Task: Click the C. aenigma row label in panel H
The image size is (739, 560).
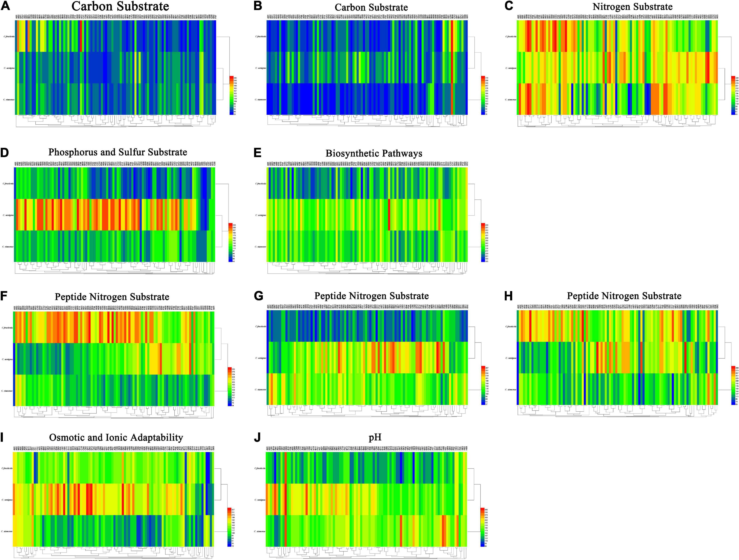Action: 510,358
